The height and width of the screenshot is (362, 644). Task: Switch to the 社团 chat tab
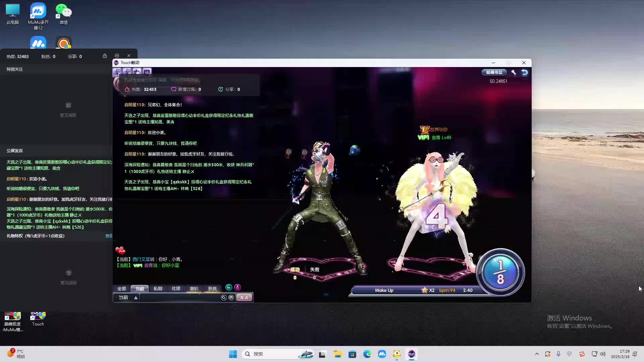point(176,289)
